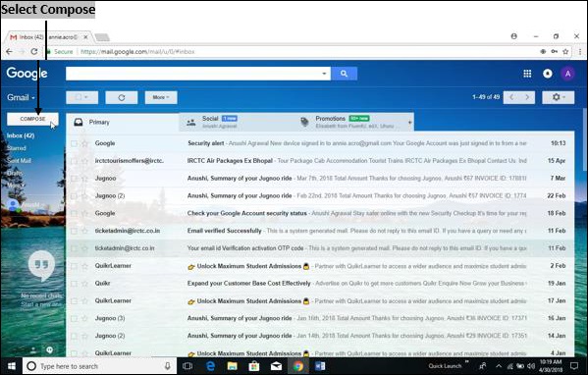Open the Hangouts chat quote icon

[x=41, y=265]
